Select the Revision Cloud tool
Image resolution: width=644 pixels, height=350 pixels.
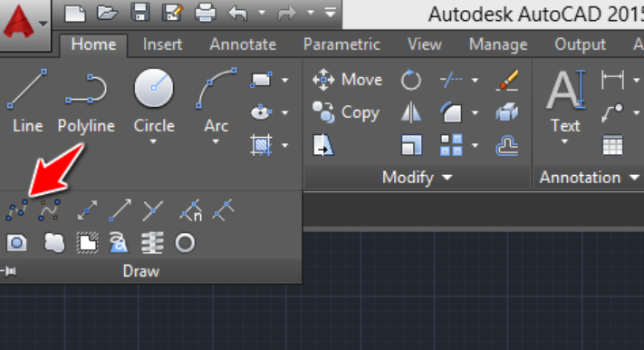[54, 243]
